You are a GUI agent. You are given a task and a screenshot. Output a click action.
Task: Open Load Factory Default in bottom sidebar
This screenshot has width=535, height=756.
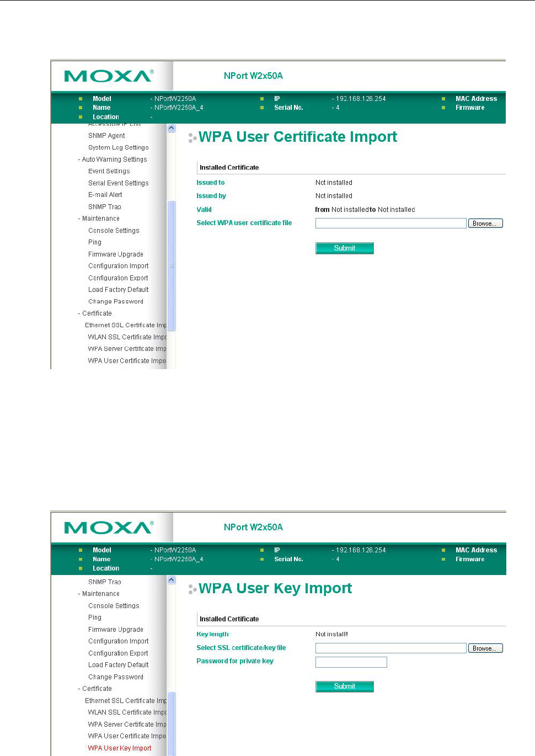click(x=119, y=665)
